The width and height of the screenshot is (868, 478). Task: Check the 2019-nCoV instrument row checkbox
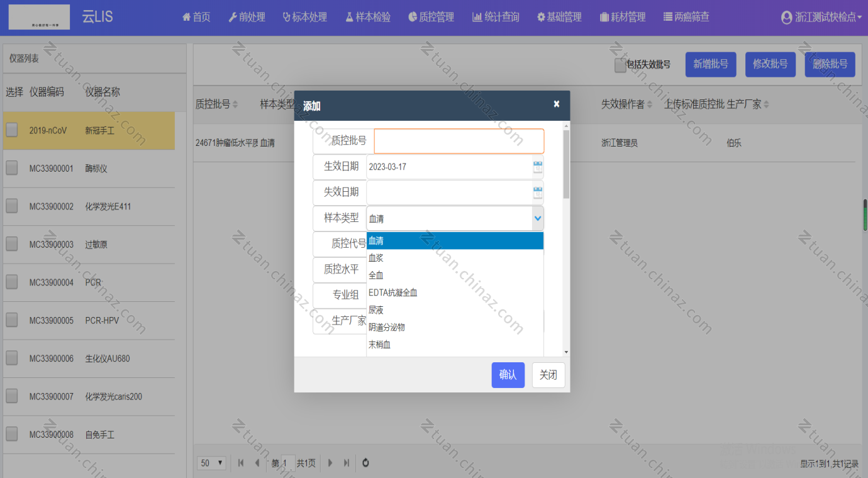12,130
